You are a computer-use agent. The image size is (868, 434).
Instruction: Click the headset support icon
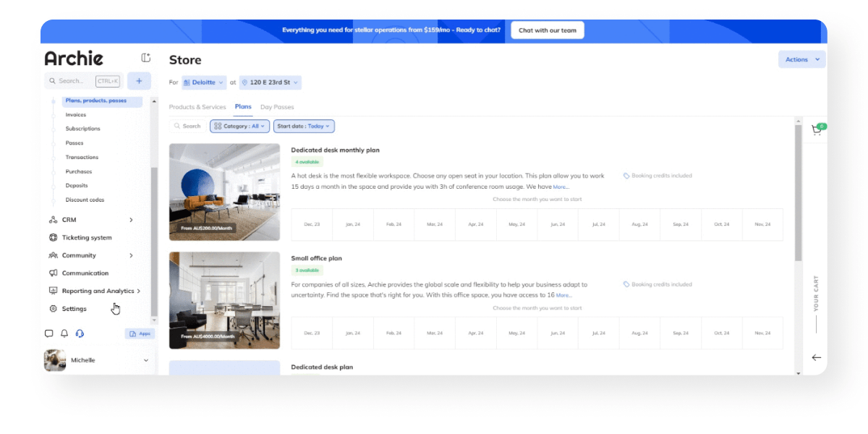click(80, 333)
